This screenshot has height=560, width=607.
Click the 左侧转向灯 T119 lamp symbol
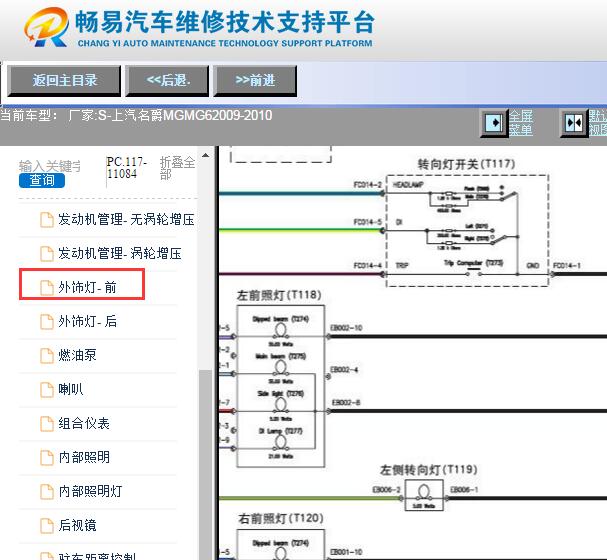tap(424, 495)
